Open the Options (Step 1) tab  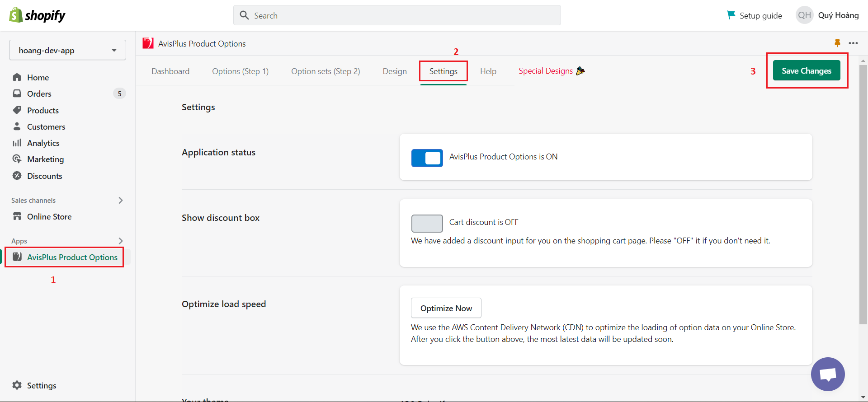[x=240, y=71]
